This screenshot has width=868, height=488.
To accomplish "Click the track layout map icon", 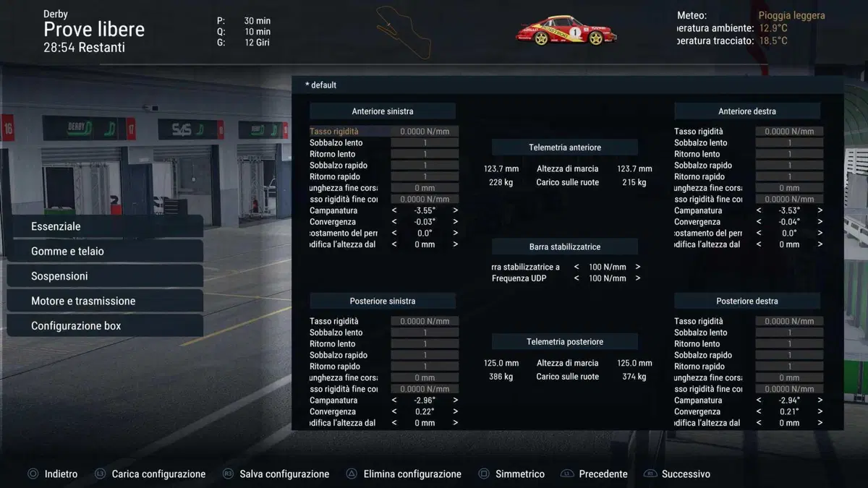I will tap(404, 32).
